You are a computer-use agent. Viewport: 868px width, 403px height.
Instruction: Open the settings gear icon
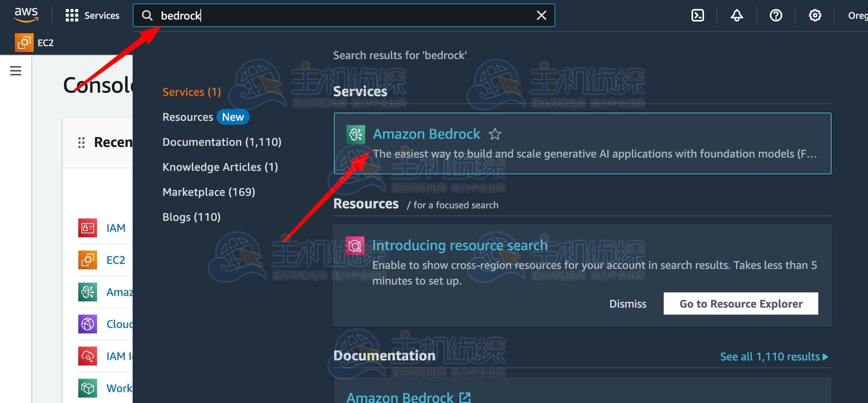815,15
